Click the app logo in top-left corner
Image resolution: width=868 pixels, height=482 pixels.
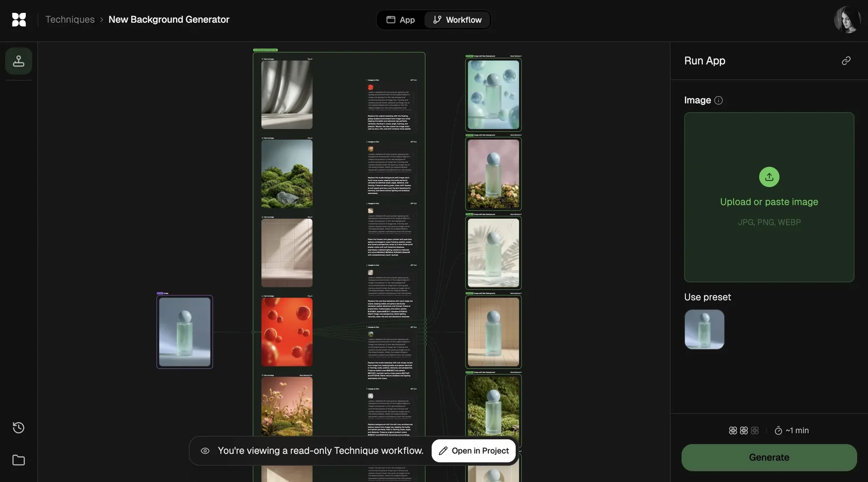(19, 20)
